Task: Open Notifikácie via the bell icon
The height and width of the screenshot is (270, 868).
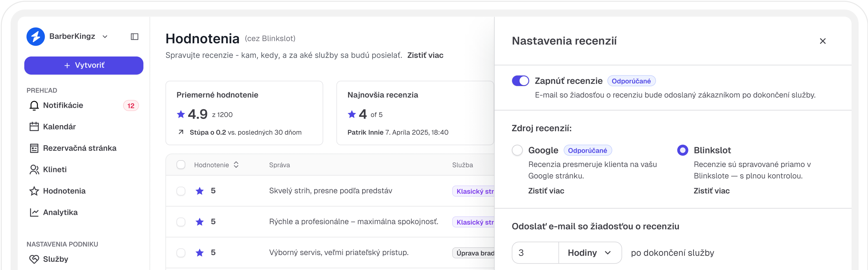Action: click(34, 105)
